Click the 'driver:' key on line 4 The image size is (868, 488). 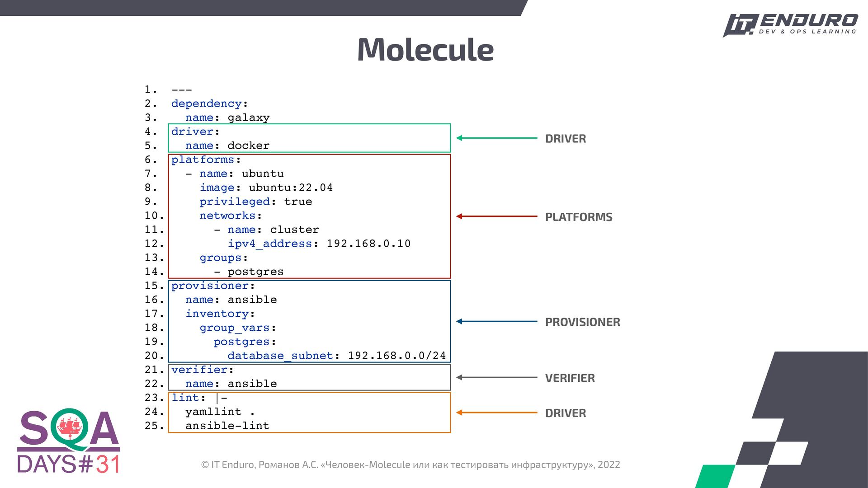point(195,131)
